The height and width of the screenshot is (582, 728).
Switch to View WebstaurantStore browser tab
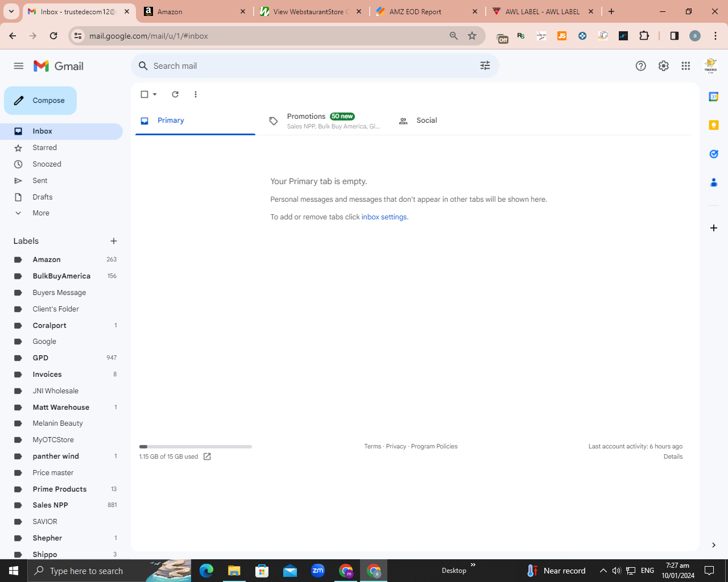[311, 11]
